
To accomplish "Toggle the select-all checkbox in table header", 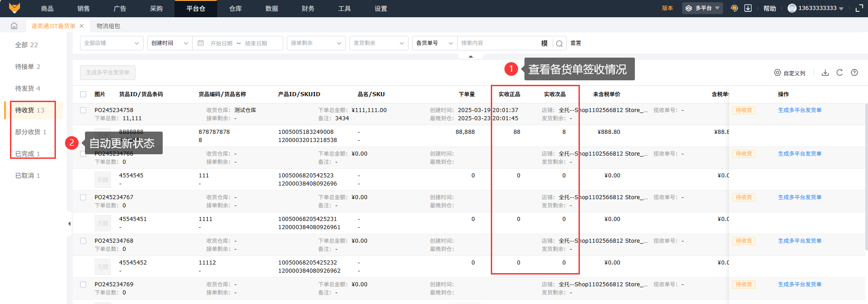I will 83,94.
